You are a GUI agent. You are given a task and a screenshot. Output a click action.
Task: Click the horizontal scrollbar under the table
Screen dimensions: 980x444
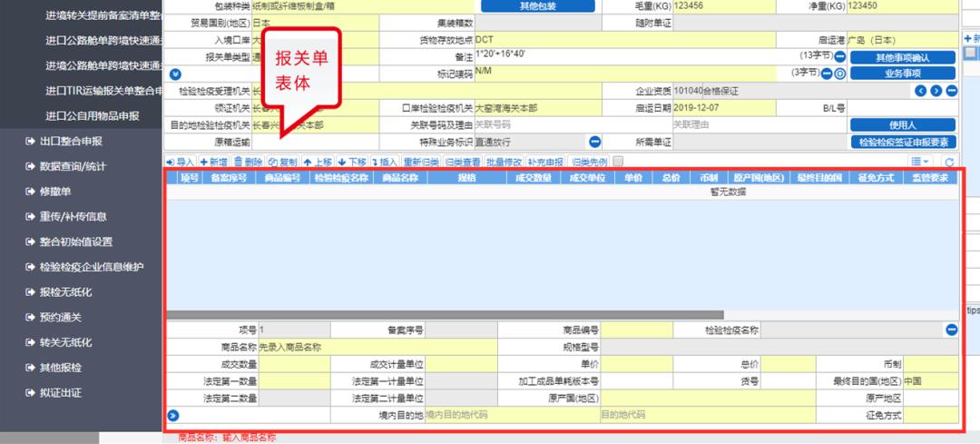coord(445,315)
